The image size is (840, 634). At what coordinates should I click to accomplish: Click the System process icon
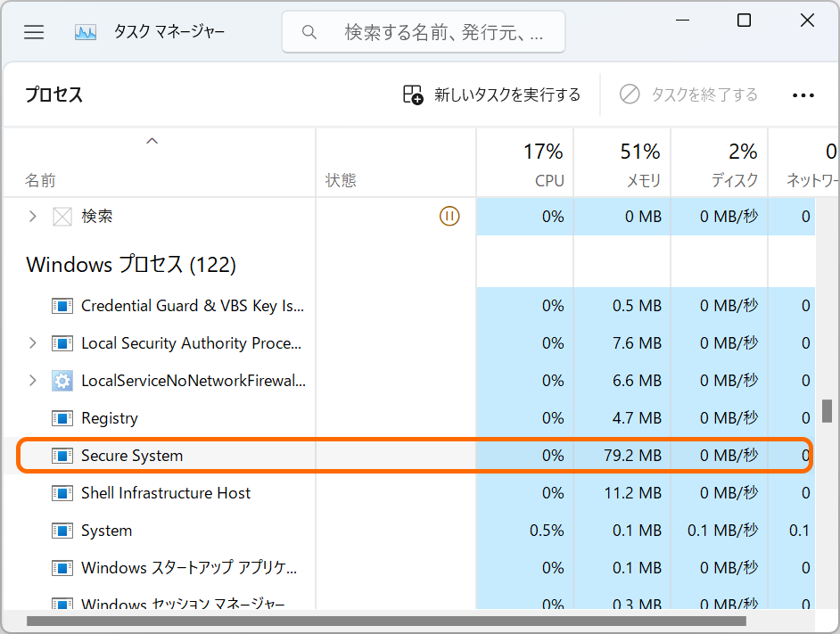[x=62, y=530]
